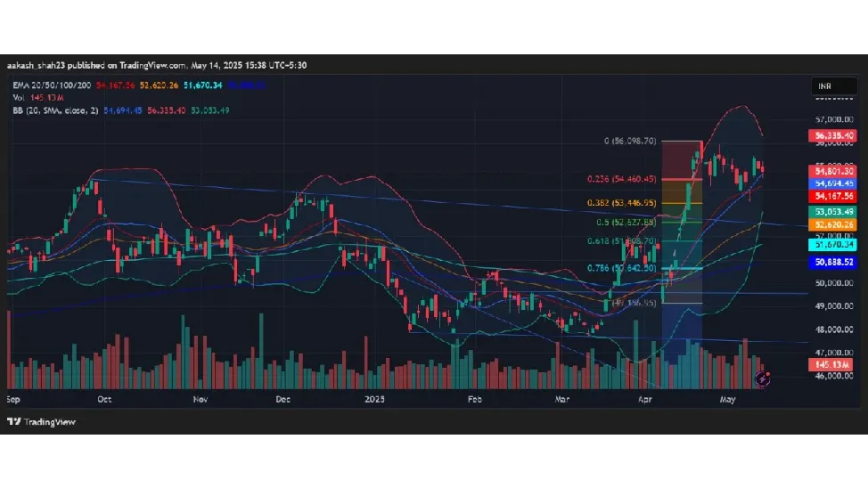Click the 48,000.00 price scale label

pyautogui.click(x=834, y=329)
